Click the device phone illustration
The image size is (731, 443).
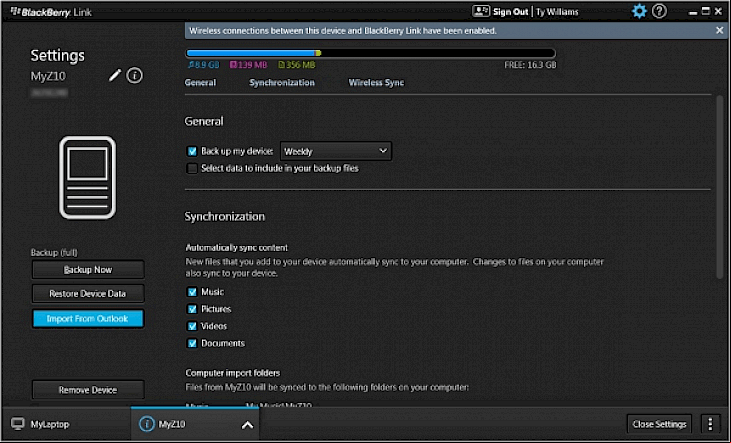click(87, 177)
